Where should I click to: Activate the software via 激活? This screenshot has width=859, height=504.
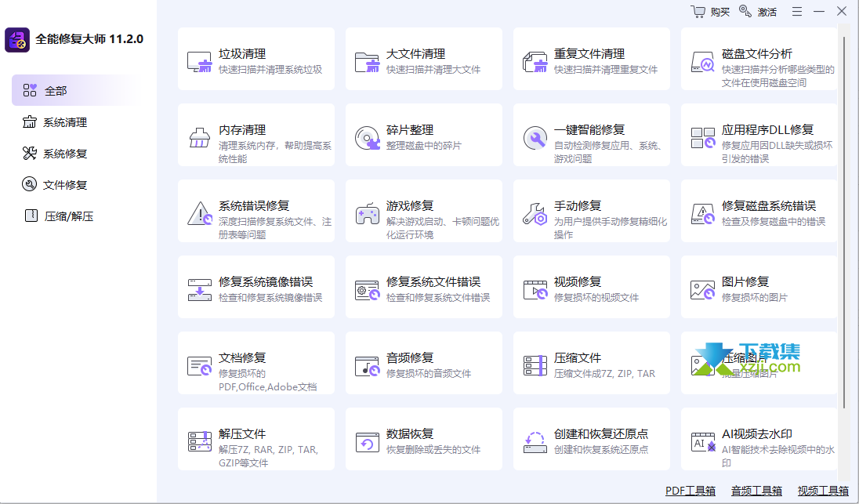pyautogui.click(x=761, y=12)
